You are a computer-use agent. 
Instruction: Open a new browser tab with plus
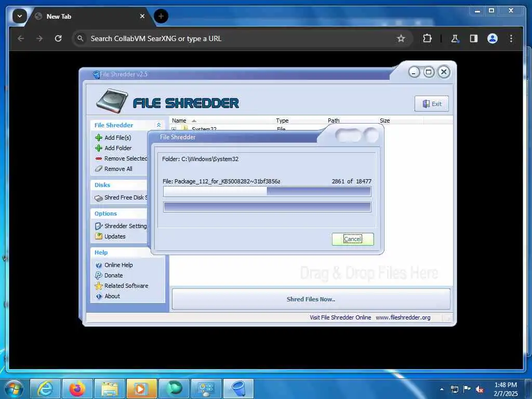[x=161, y=16]
